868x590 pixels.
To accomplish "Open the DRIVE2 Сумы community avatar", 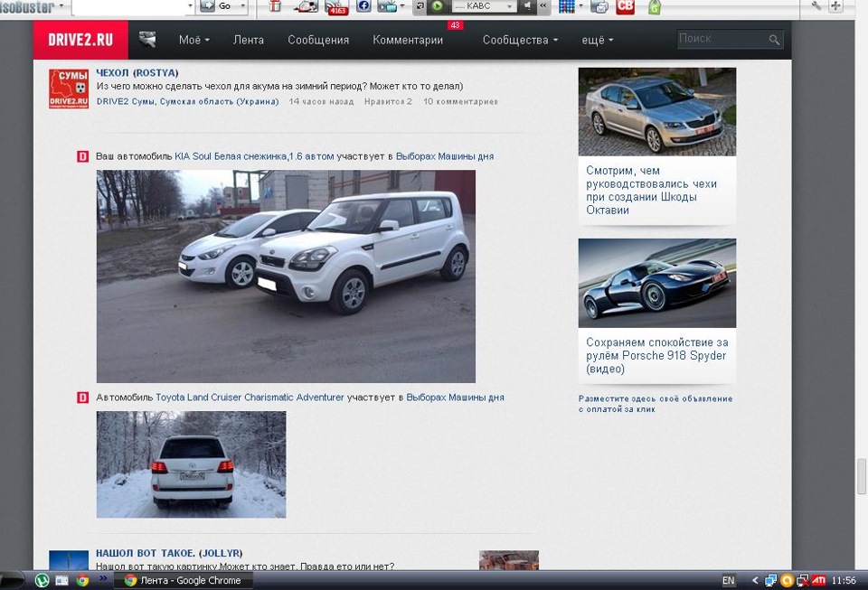I will (69, 89).
